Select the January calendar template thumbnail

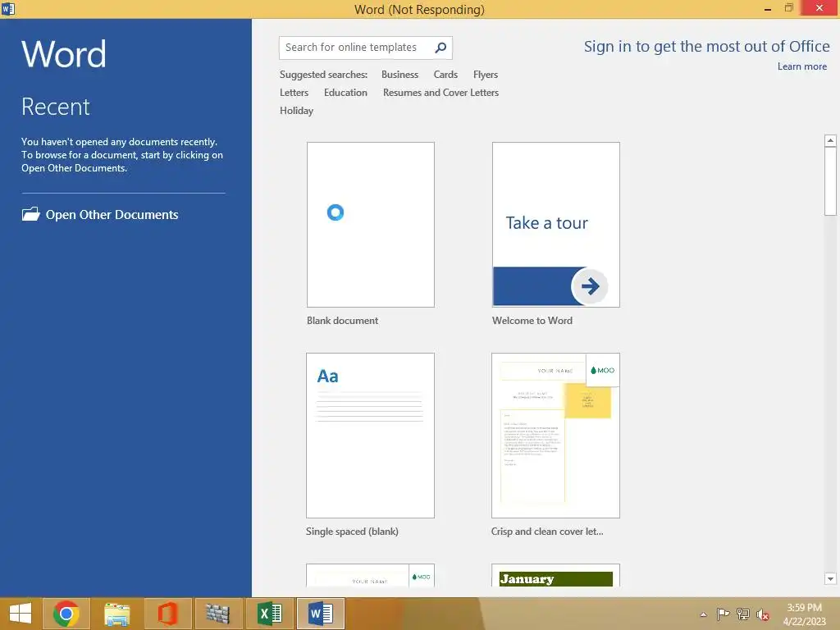pyautogui.click(x=555, y=576)
